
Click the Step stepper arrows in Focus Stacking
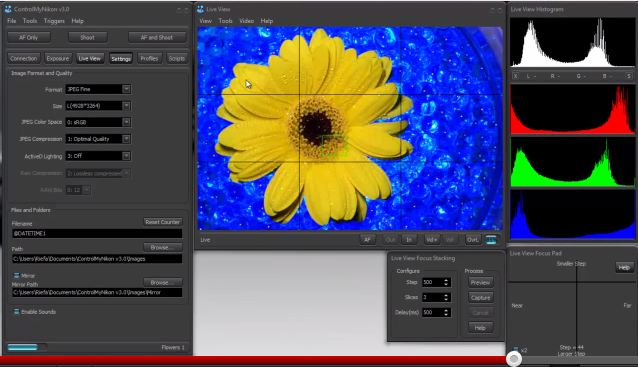(x=446, y=282)
